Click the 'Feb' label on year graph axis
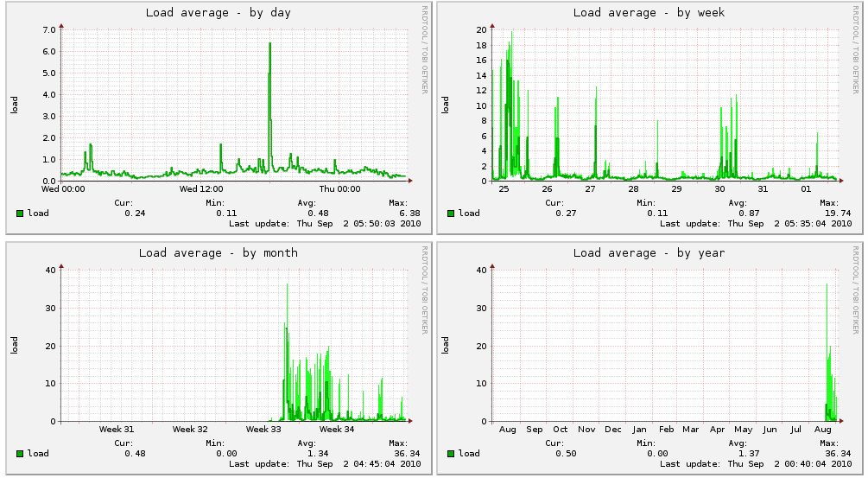This screenshot has height=478, width=868. 666,430
